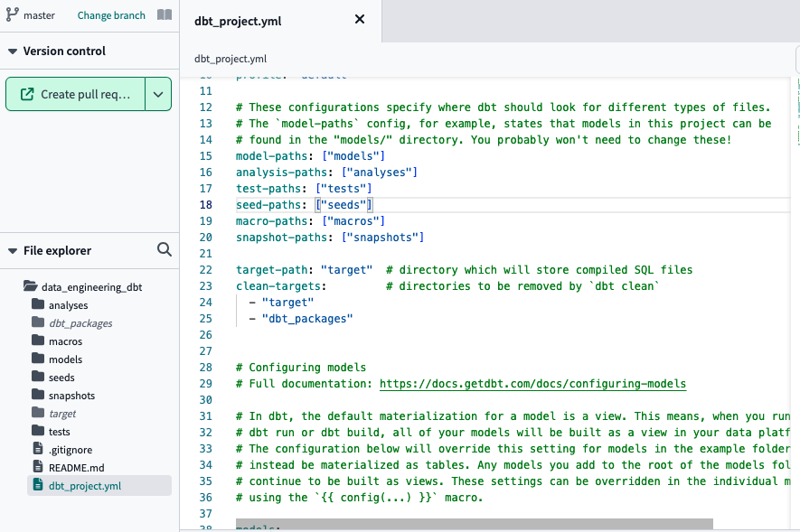This screenshot has height=532, width=800.
Task: Open the documentation book icon
Action: point(165,14)
